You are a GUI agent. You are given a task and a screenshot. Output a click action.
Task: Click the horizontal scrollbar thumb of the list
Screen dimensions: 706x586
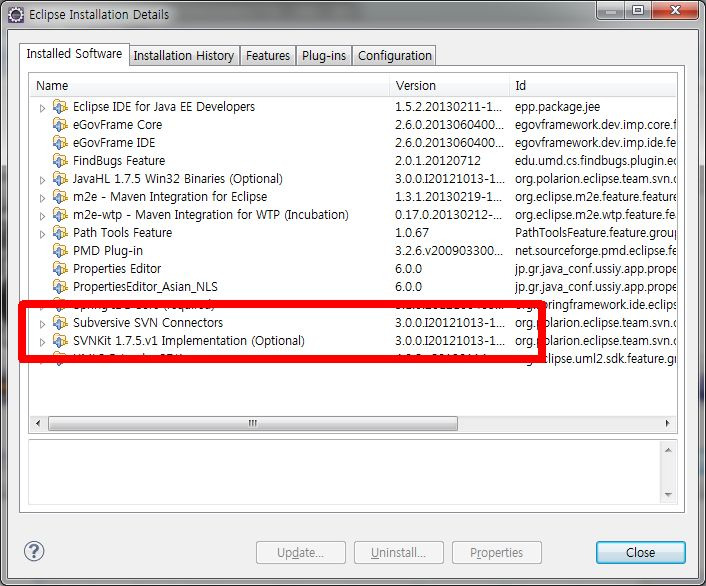pyautogui.click(x=253, y=423)
